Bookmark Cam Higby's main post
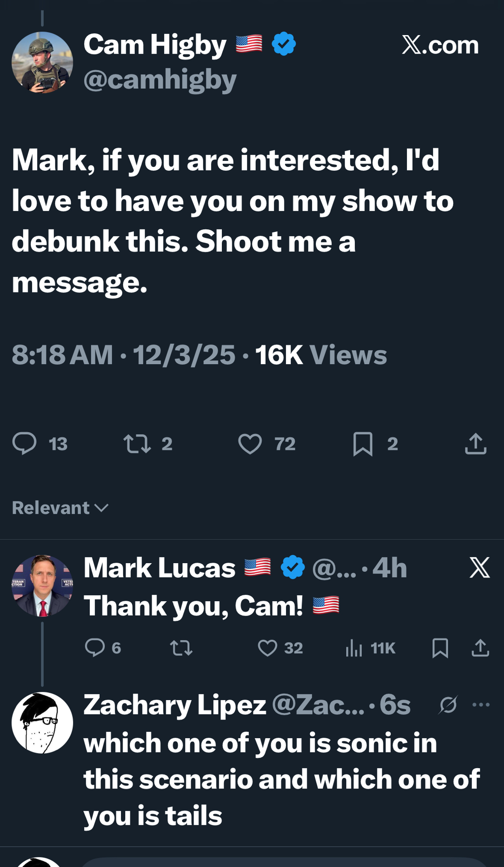Viewport: 504px width, 867px height. click(363, 444)
